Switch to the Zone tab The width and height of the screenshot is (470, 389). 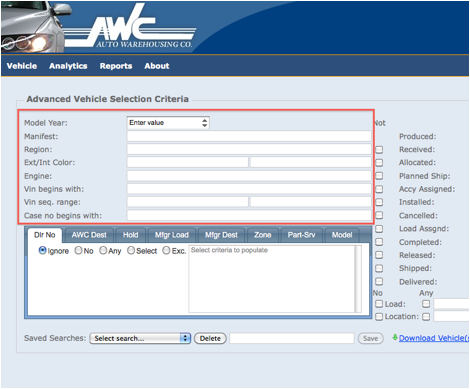(263, 235)
